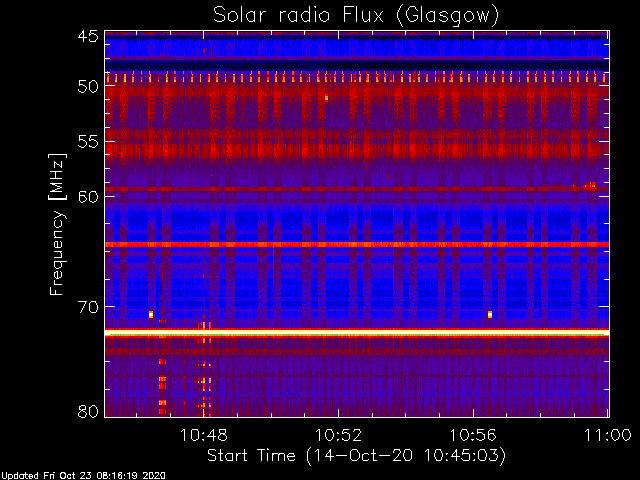This screenshot has height=480, width=640.
Task: Click the yellow spot near 70 MHz after 10:56
Action: click(490, 314)
